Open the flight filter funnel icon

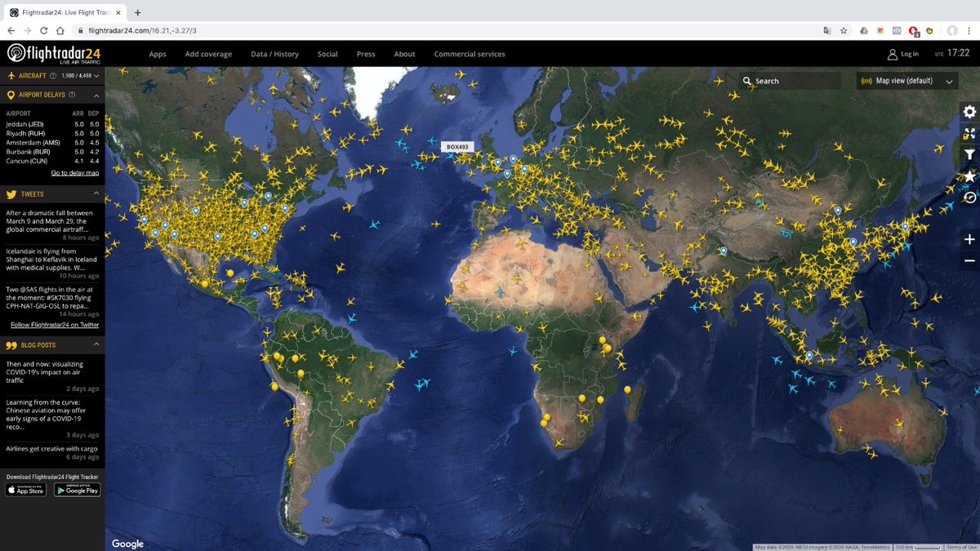tap(969, 155)
